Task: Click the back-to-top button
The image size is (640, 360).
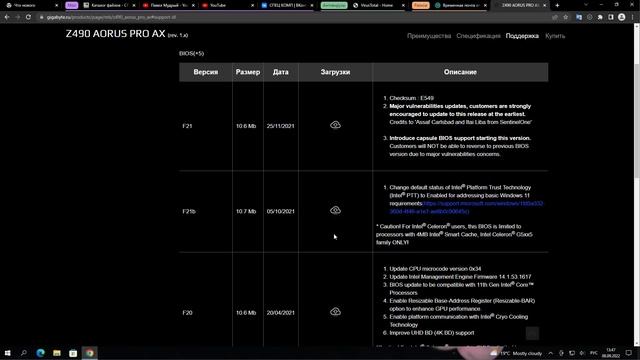Action: click(532, 333)
